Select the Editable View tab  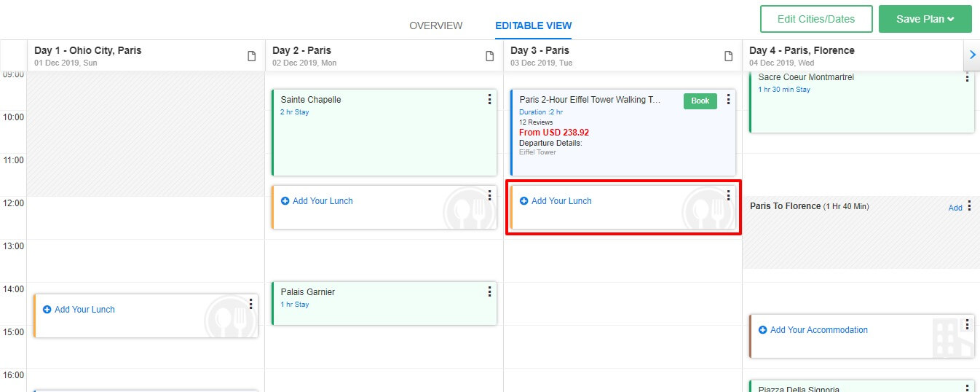[533, 26]
